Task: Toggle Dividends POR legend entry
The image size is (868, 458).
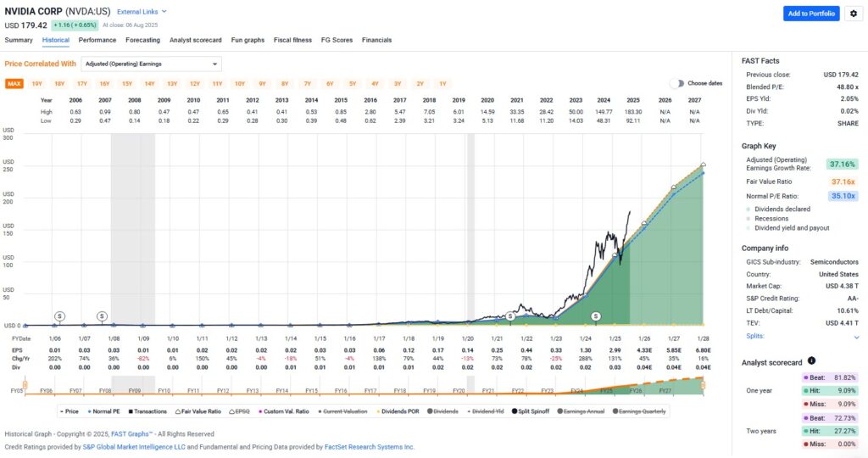Action: click(398, 411)
